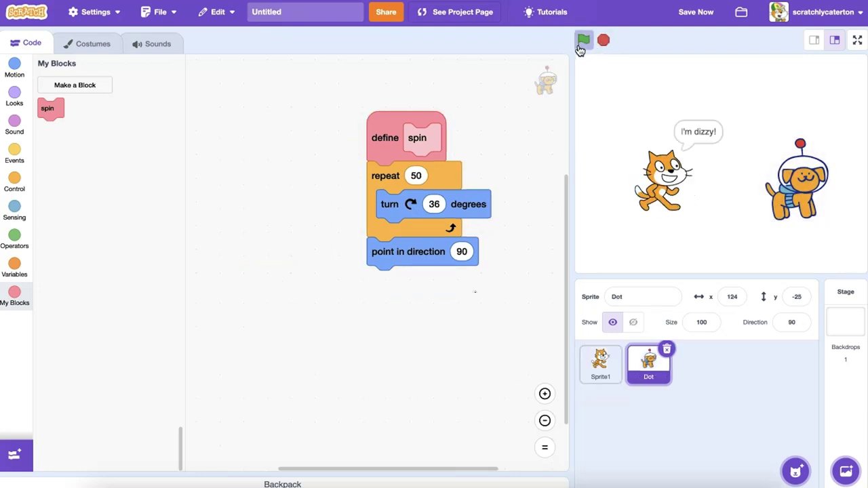This screenshot has height=488, width=868.
Task: Open the My Stuff folder icon
Action: 741,12
